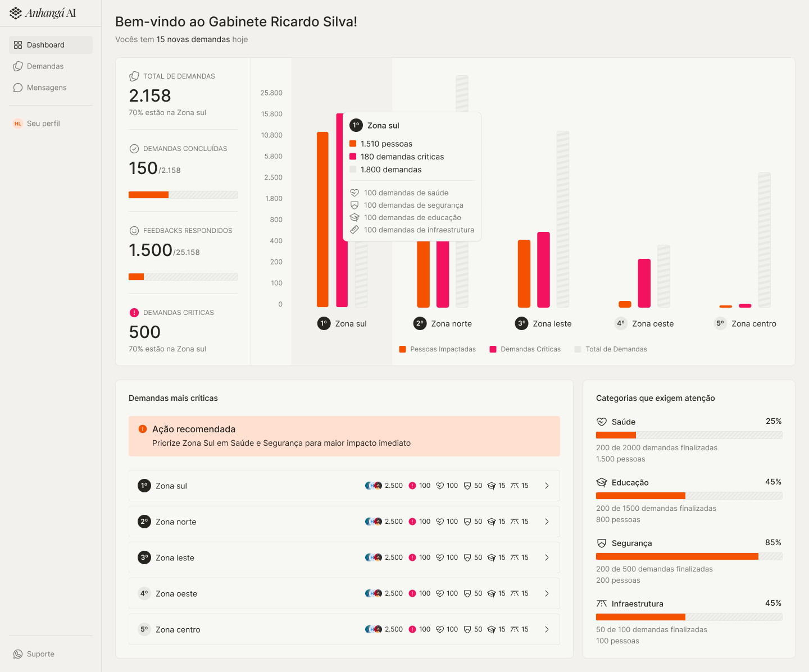Click the Demandas Concluídas progress bar
The image size is (809, 672).
click(x=183, y=195)
